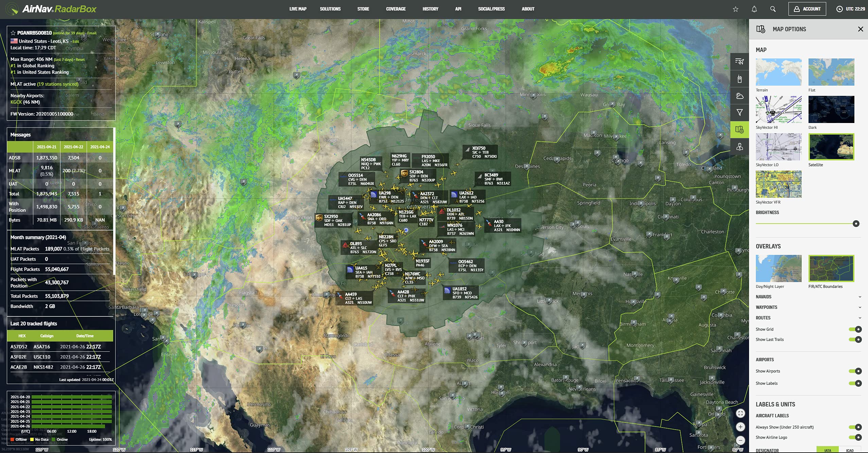
Task: Click the search magnifier icon
Action: tap(773, 9)
